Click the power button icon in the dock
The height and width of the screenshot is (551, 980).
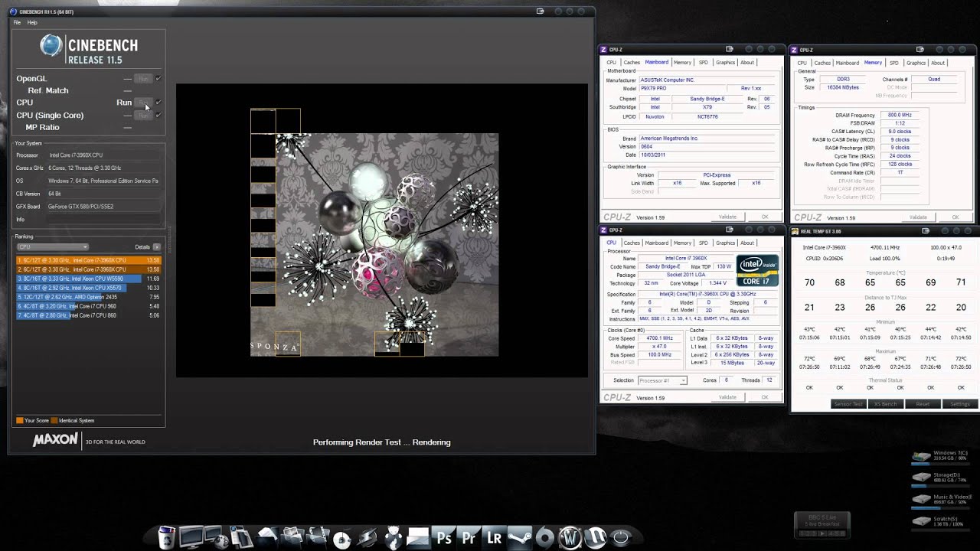tap(620, 538)
